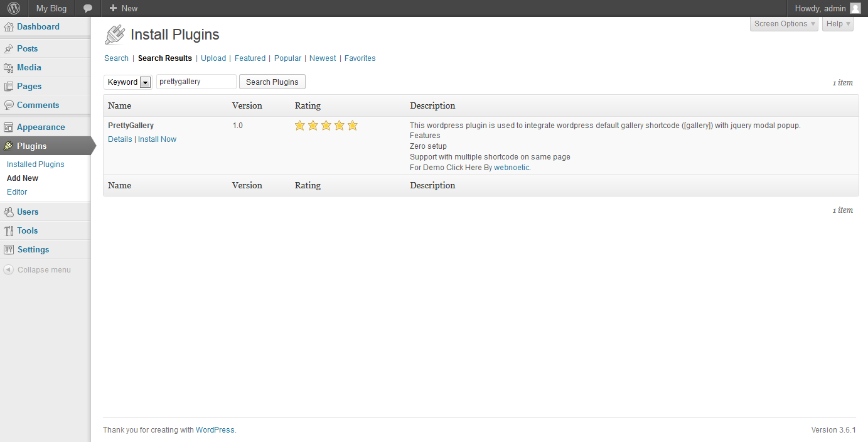Screen dimensions: 868x442
Task: Open PrettyGallery Details link
Action: point(120,139)
